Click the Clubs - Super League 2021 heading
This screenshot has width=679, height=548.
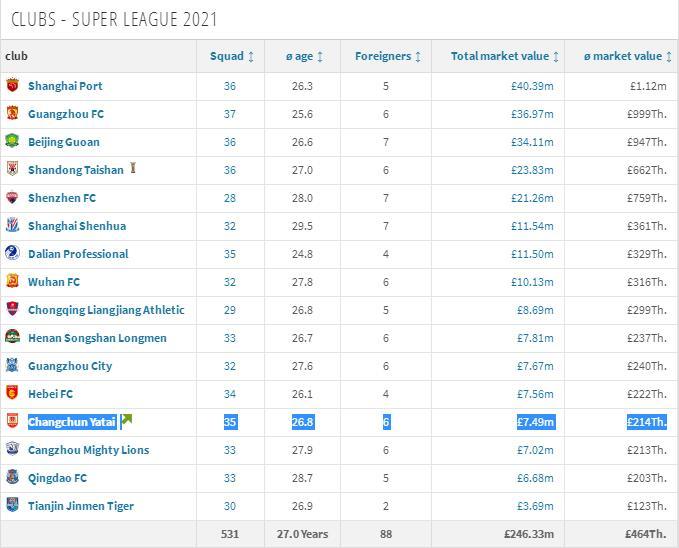tap(114, 19)
